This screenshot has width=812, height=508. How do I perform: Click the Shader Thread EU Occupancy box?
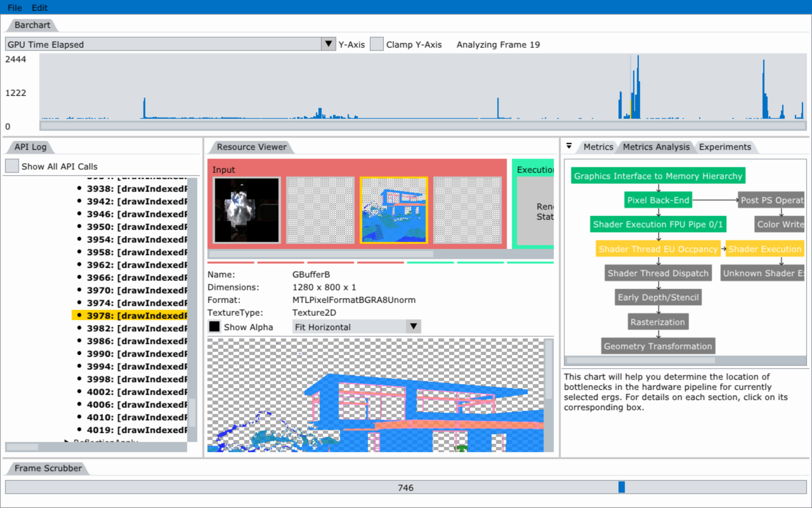(658, 249)
